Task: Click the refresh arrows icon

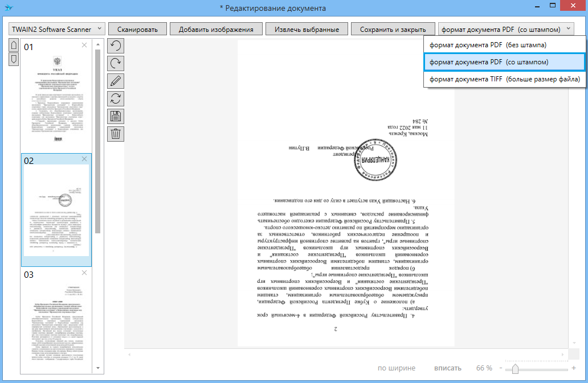Action: [x=116, y=98]
